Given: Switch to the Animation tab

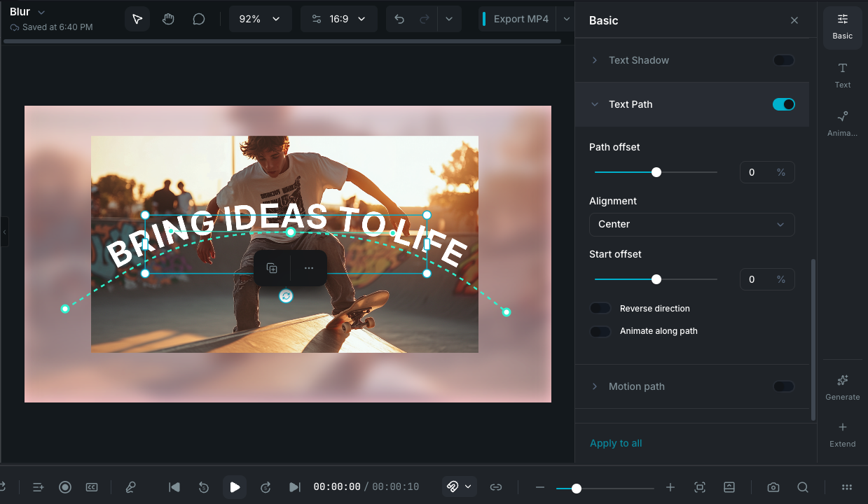Looking at the screenshot, I should (x=842, y=123).
